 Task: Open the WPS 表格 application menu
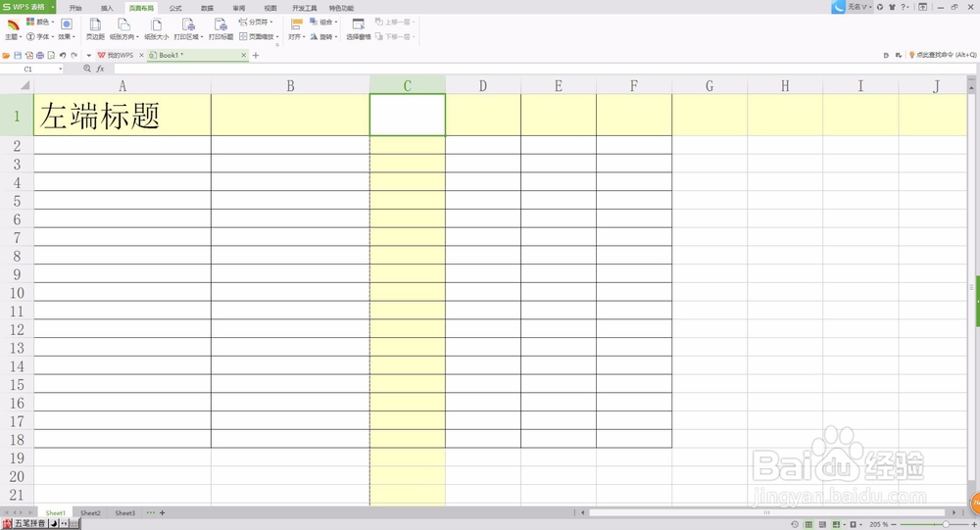[27, 7]
